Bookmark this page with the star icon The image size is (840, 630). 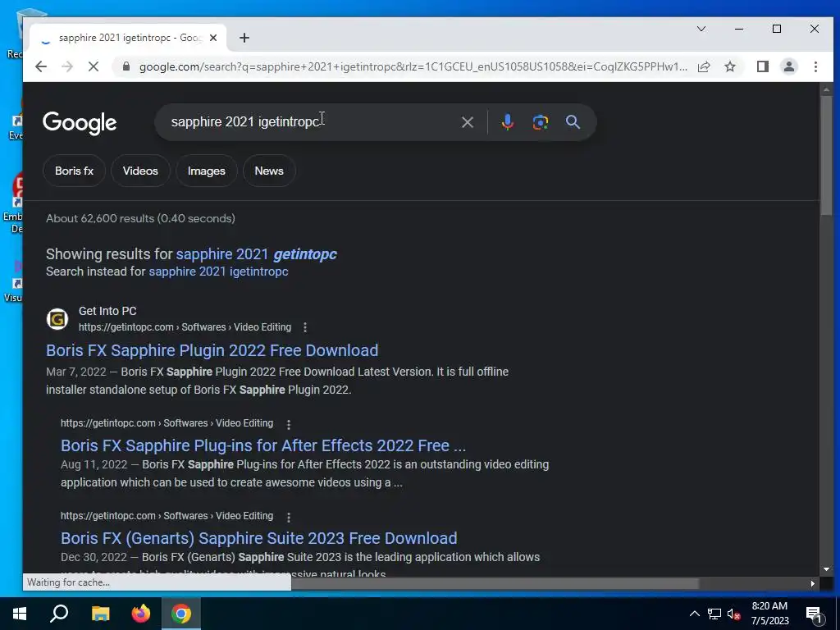pyautogui.click(x=729, y=66)
